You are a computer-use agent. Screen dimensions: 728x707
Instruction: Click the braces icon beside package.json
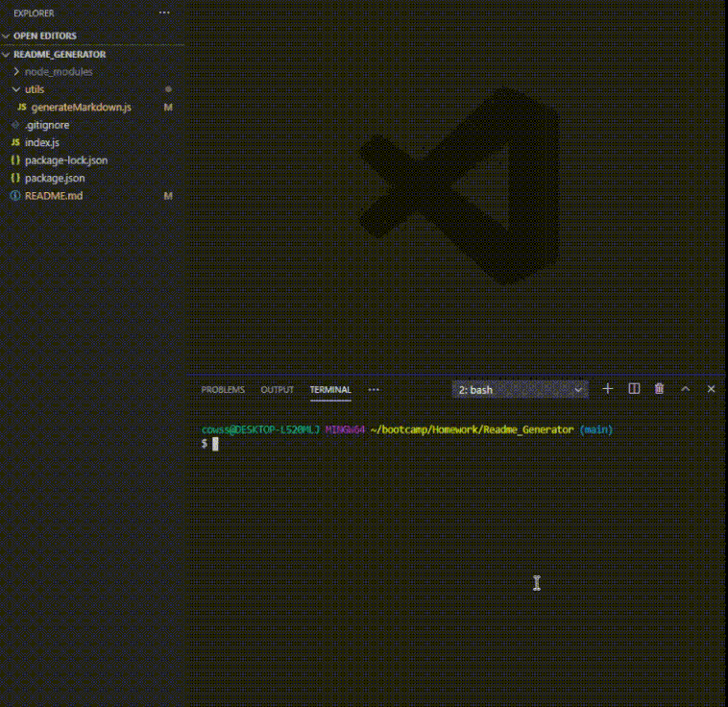coord(15,178)
